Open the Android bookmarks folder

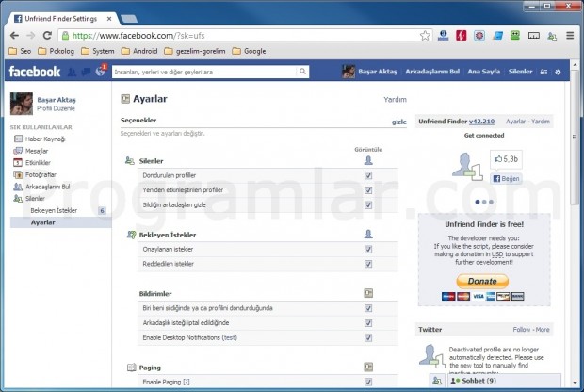139,51
